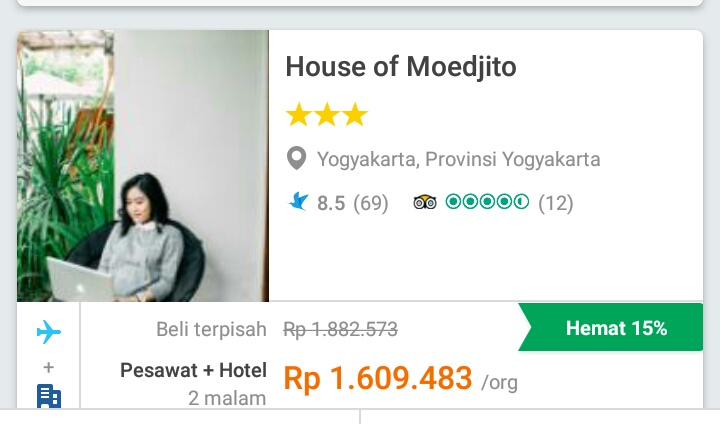Tap the 8.5 Traveloka rating score

[331, 203]
